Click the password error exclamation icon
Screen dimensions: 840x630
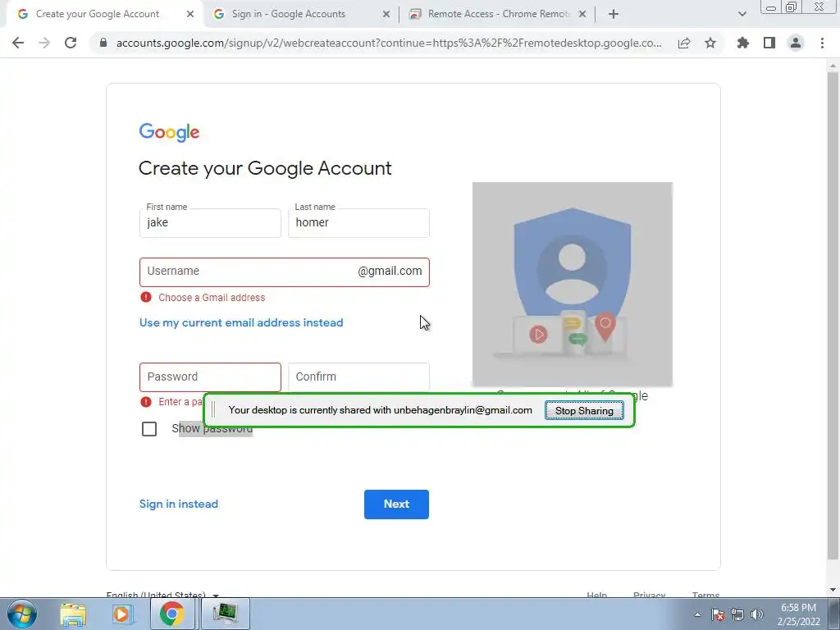click(146, 401)
